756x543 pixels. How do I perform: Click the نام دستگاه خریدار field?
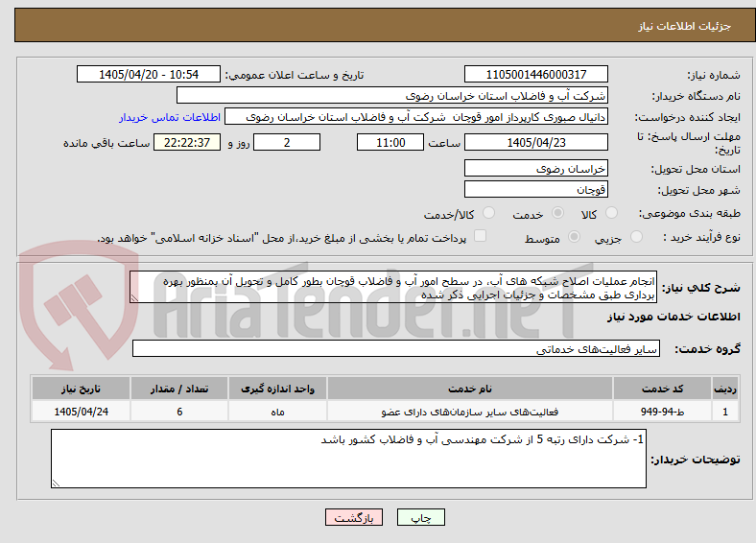coord(392,96)
